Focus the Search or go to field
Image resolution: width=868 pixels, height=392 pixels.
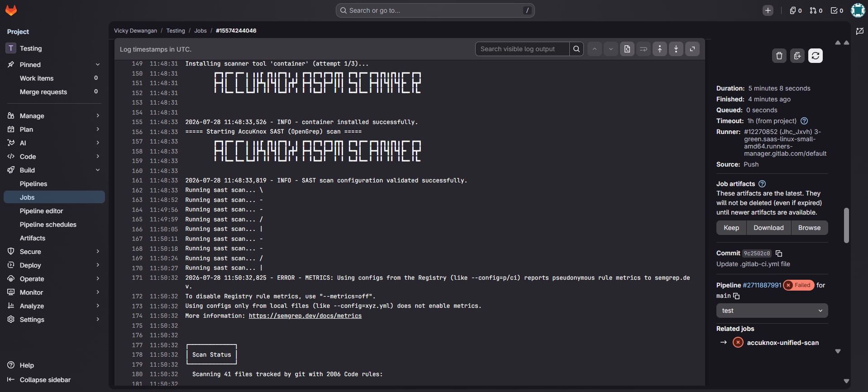435,10
